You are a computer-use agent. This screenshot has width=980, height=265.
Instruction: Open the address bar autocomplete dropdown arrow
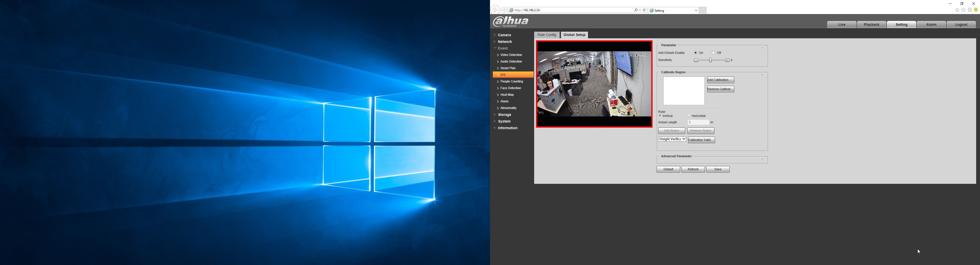(x=640, y=10)
